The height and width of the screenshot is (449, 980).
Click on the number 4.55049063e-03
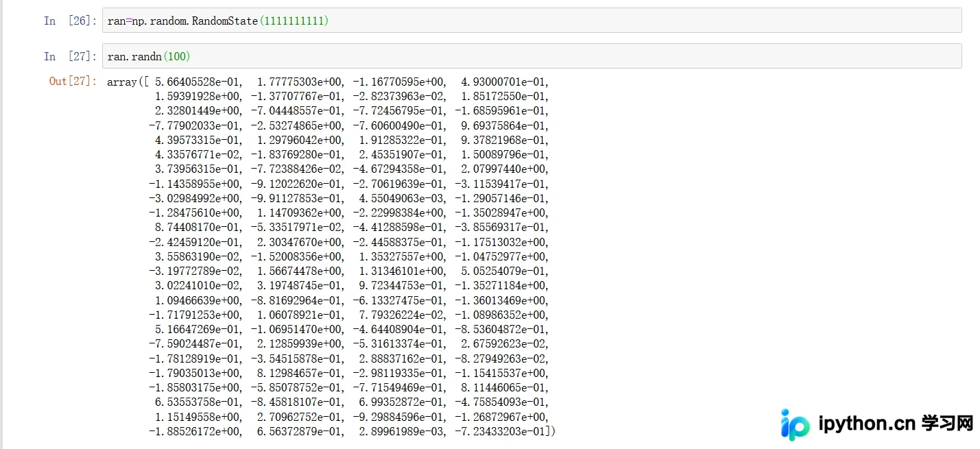[403, 198]
